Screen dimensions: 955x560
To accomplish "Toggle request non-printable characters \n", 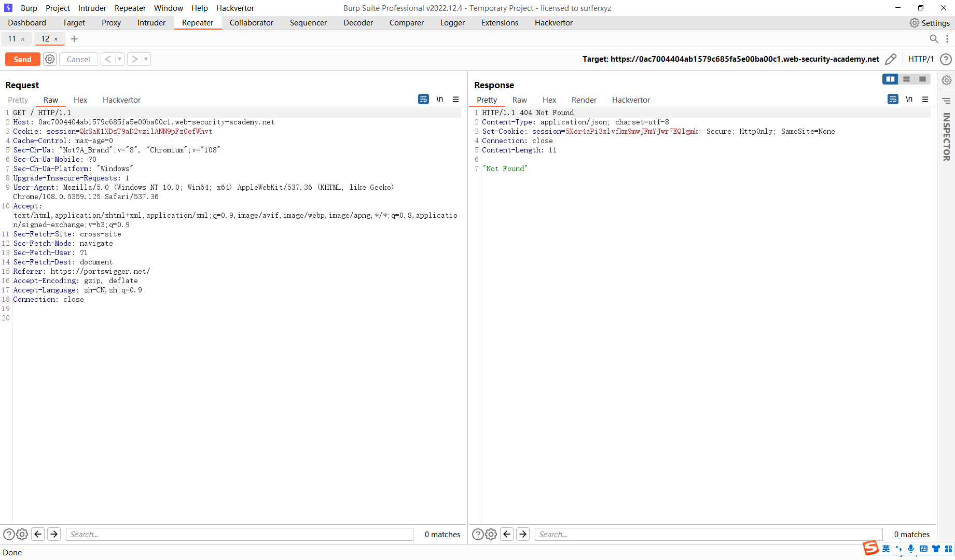I will click(x=440, y=99).
